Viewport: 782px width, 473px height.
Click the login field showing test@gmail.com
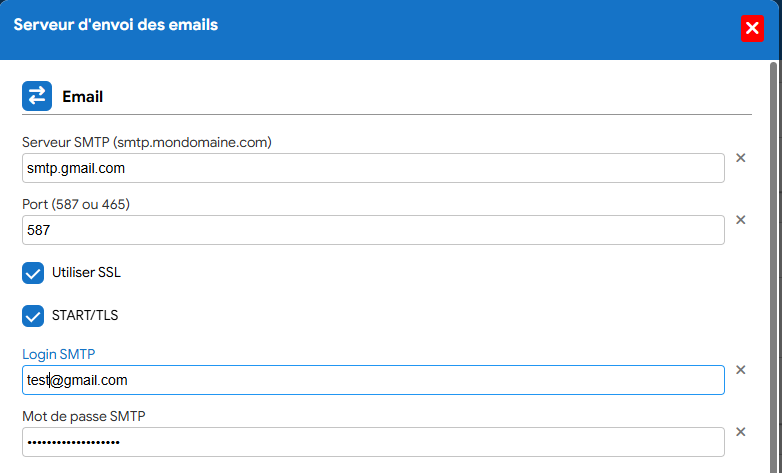tap(373, 380)
